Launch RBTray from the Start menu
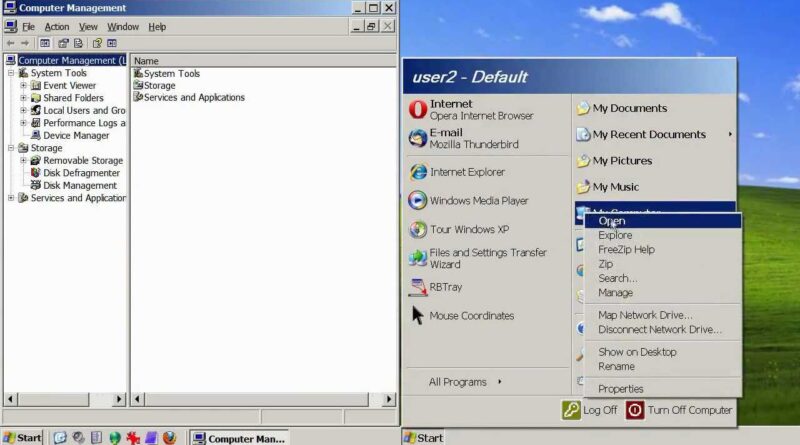 [x=436, y=287]
